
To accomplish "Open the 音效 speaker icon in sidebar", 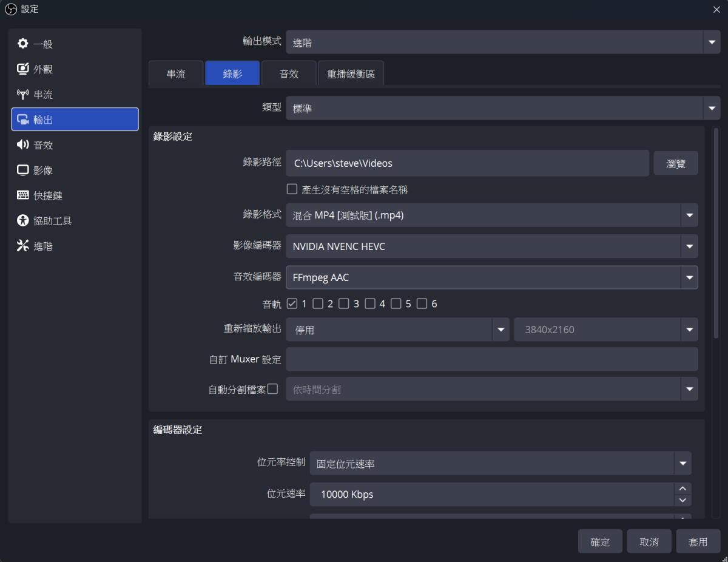I will pyautogui.click(x=23, y=145).
